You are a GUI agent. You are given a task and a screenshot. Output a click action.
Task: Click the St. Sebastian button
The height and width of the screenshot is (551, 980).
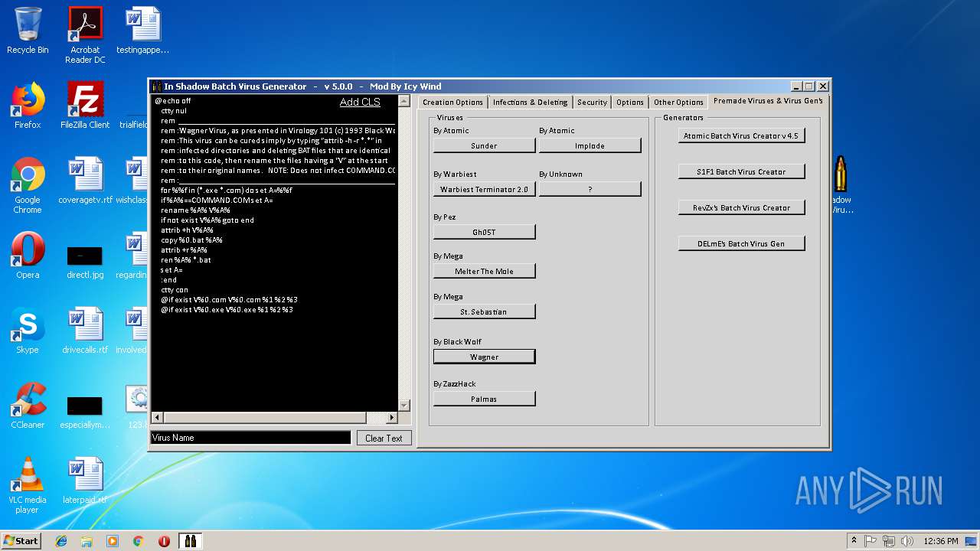[484, 311]
